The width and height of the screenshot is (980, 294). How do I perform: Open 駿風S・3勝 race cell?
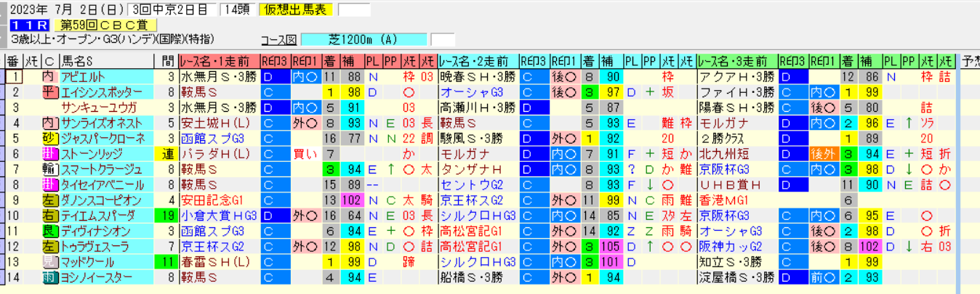click(x=478, y=138)
